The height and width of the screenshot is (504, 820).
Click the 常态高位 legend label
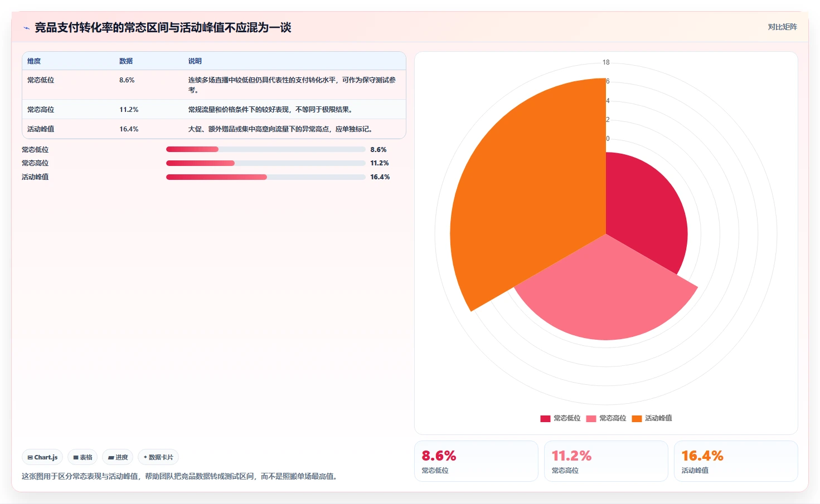613,418
